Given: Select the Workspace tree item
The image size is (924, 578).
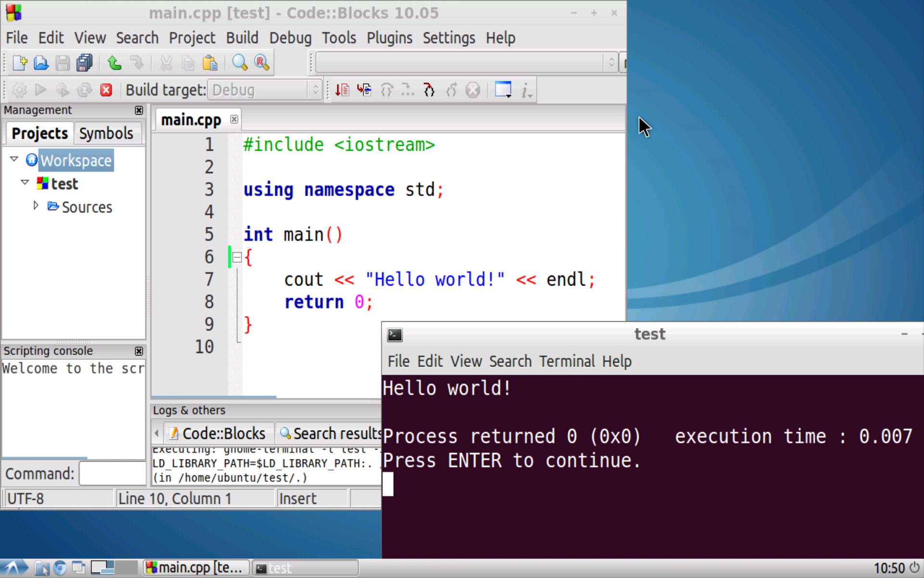Looking at the screenshot, I should [x=76, y=160].
